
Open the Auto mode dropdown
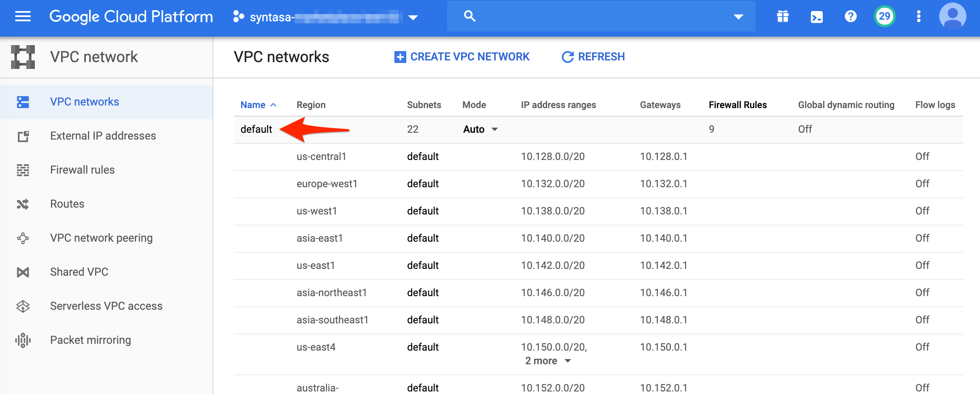[480, 129]
